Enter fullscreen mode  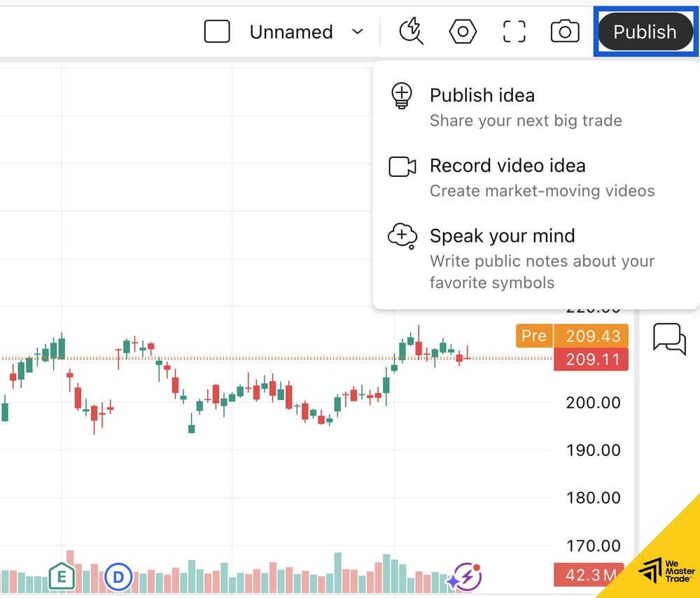point(514,31)
